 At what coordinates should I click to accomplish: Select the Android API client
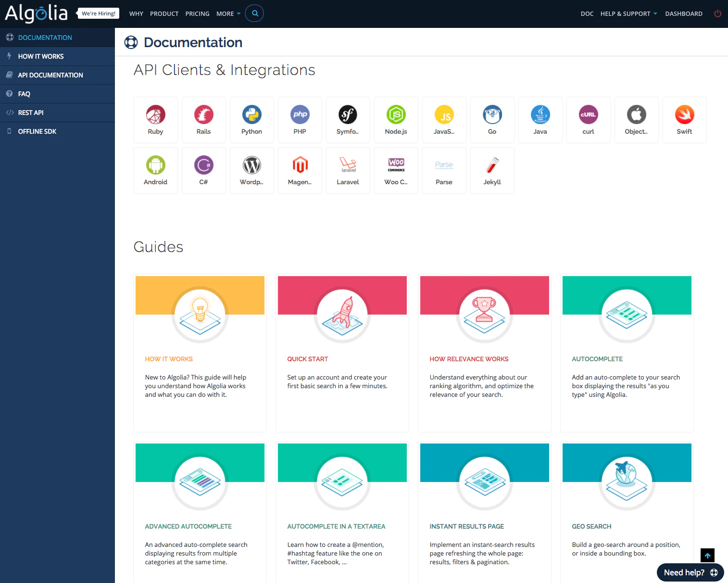155,170
